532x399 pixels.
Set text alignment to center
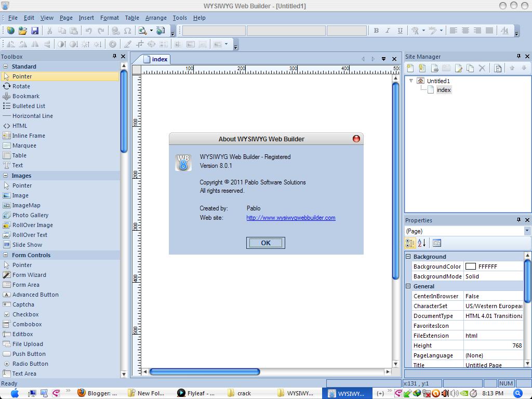click(x=465, y=31)
